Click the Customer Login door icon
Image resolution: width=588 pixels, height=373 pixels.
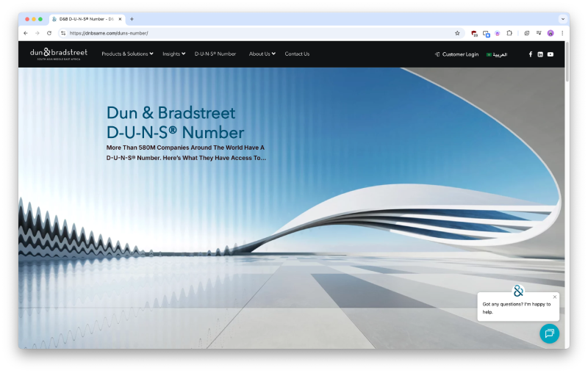[x=437, y=54]
